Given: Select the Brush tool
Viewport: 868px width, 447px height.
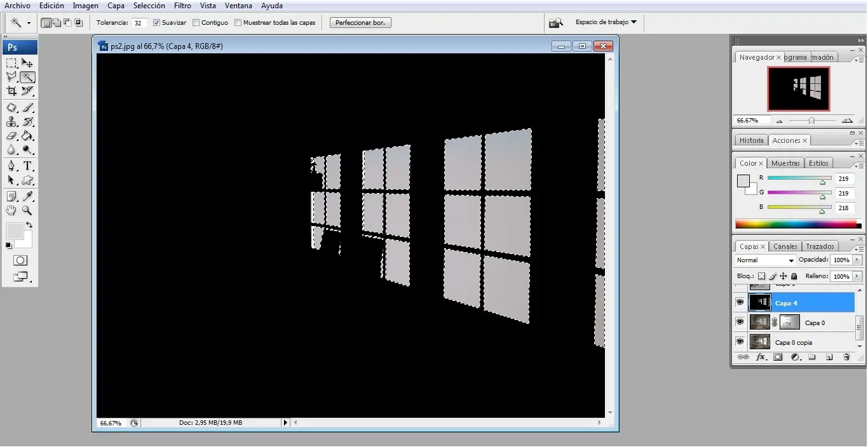Looking at the screenshot, I should [27, 108].
